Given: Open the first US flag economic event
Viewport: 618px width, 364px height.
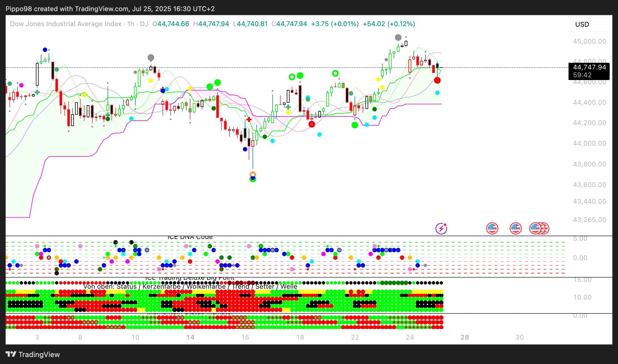Looking at the screenshot, I should pyautogui.click(x=492, y=228).
